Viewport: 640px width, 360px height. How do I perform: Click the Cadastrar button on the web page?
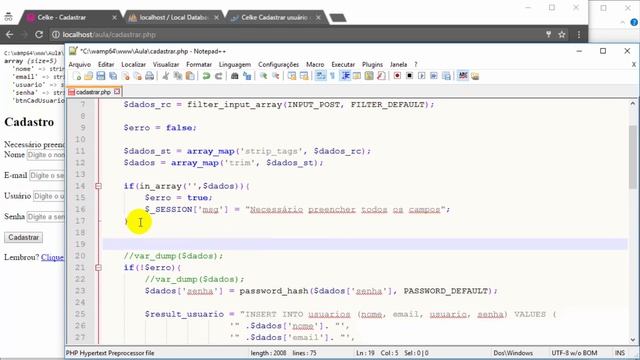pos(23,237)
